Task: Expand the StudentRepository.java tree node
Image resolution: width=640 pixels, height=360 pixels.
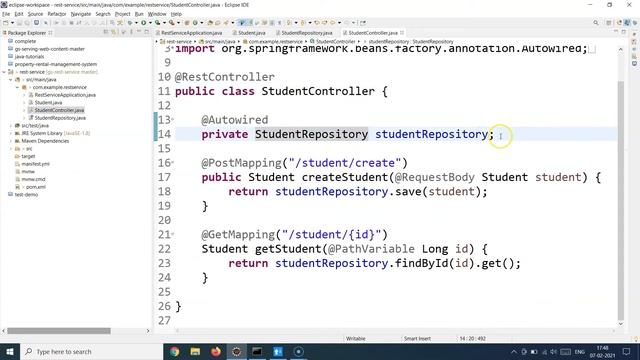Action: 24,118
